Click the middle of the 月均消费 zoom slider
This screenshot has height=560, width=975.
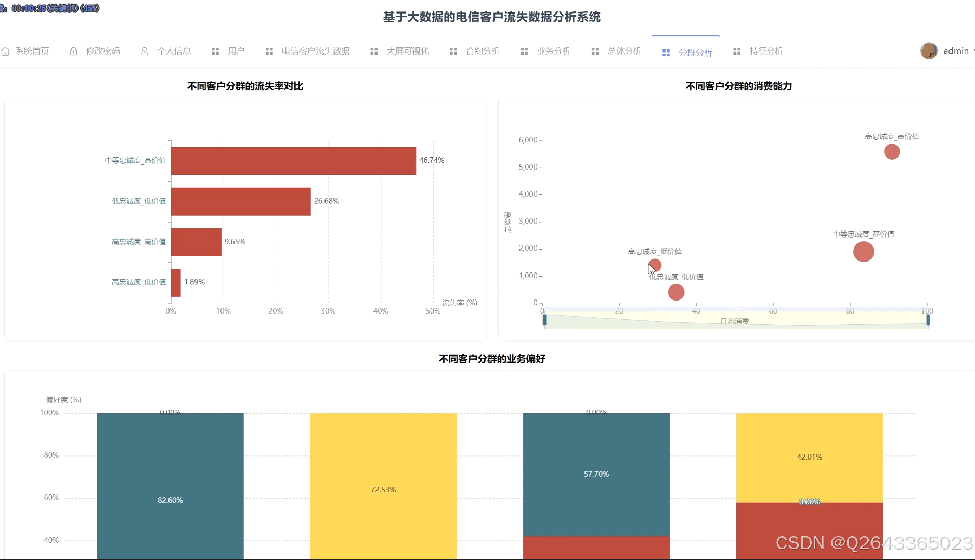(x=736, y=321)
